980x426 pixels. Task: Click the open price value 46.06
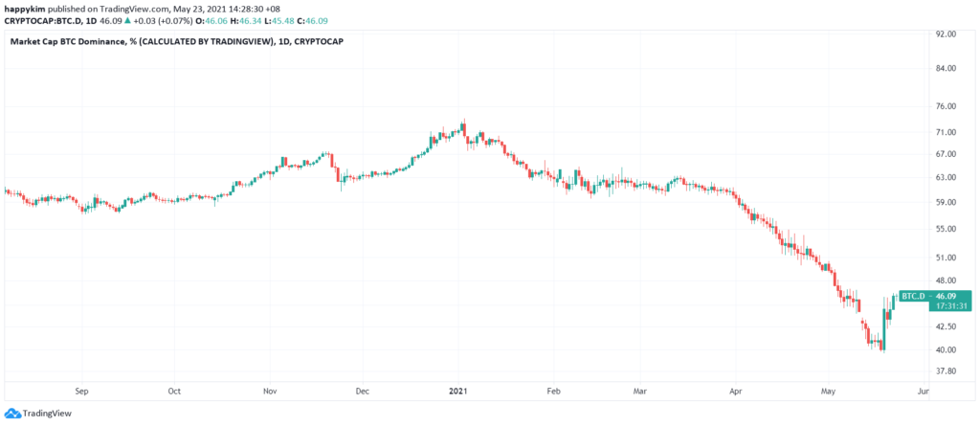tap(212, 19)
